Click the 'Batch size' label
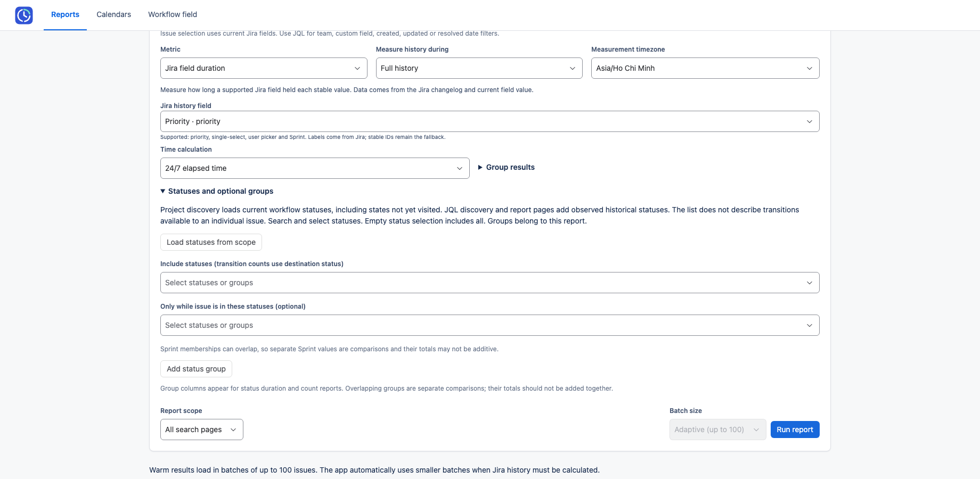 [685, 411]
